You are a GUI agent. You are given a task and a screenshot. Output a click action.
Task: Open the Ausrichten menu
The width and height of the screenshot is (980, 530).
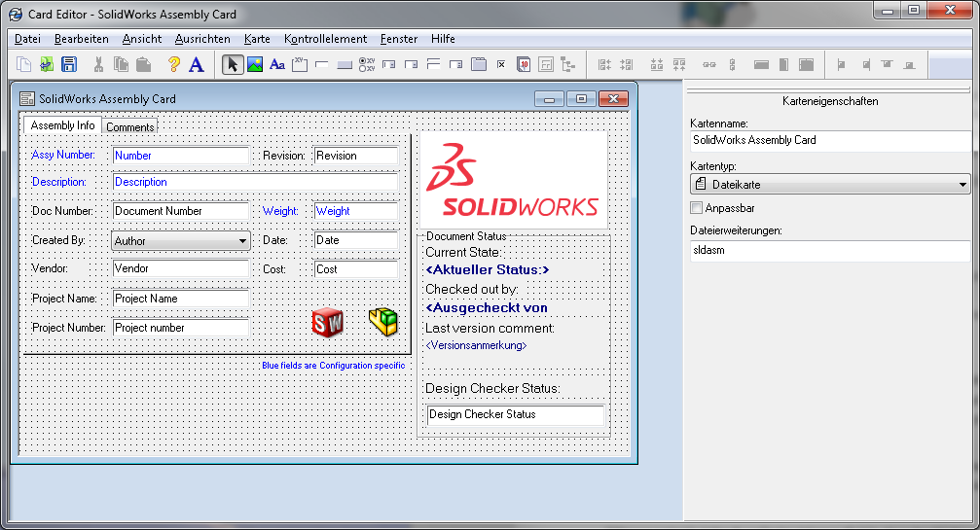(x=202, y=39)
